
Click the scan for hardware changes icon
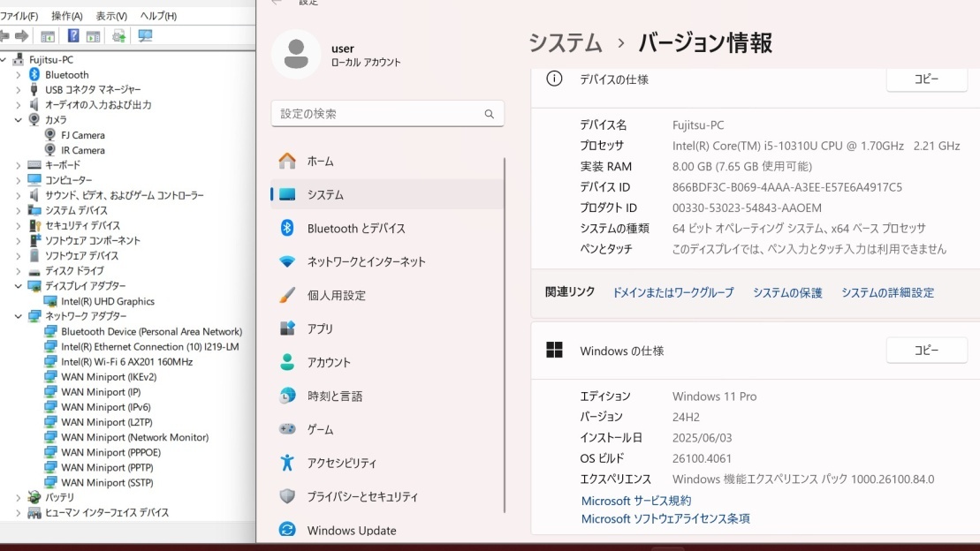pos(145,36)
